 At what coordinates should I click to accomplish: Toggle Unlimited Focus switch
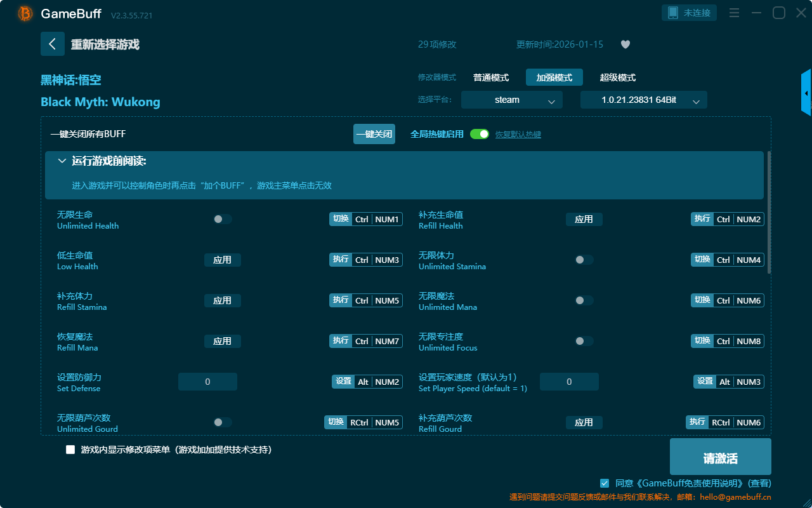coord(584,341)
